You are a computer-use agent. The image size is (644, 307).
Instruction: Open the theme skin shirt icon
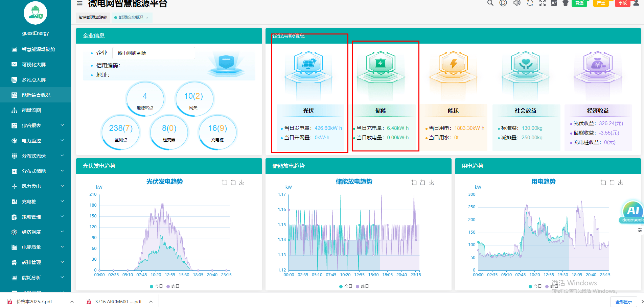(x=566, y=3)
